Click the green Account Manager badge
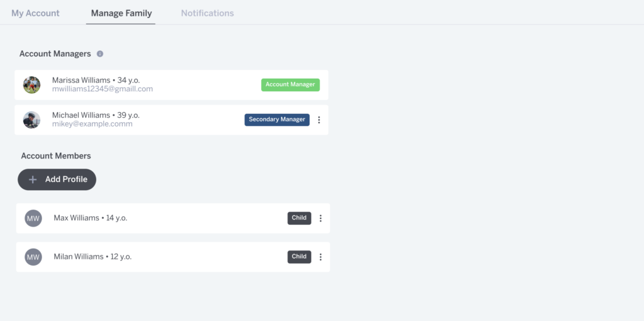Viewport: 644px width, 321px height. [291, 84]
